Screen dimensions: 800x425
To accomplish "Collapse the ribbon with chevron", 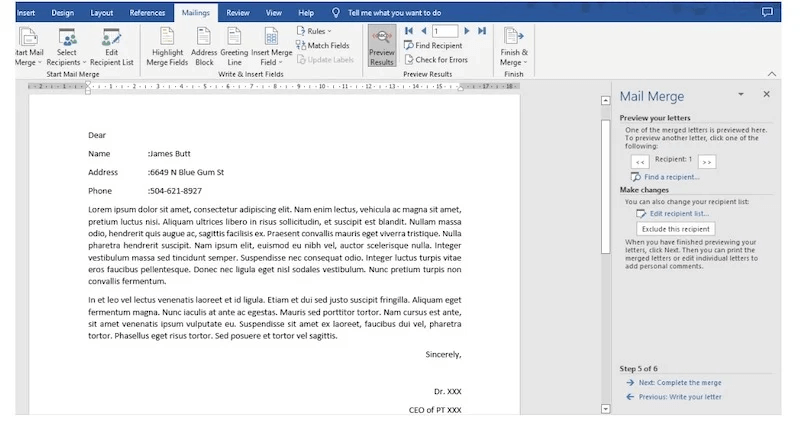I will click(772, 74).
